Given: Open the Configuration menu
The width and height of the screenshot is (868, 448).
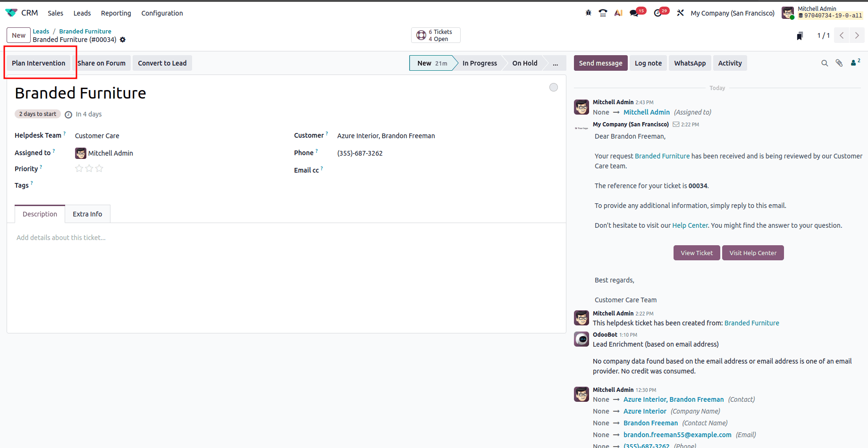Looking at the screenshot, I should [x=162, y=13].
